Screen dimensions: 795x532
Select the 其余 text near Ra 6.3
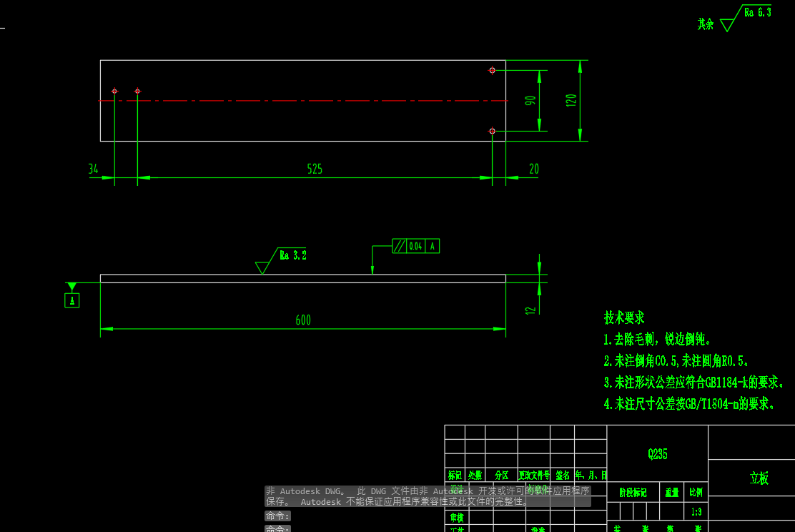705,24
